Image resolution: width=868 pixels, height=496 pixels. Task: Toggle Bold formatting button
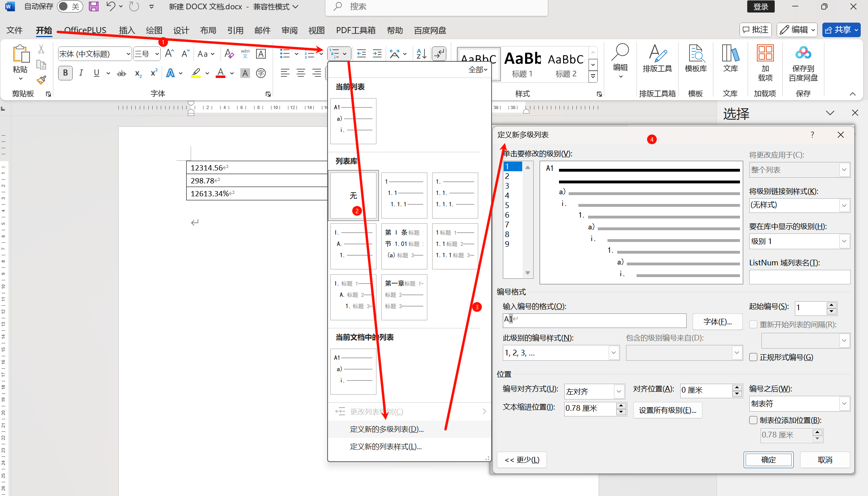click(65, 73)
